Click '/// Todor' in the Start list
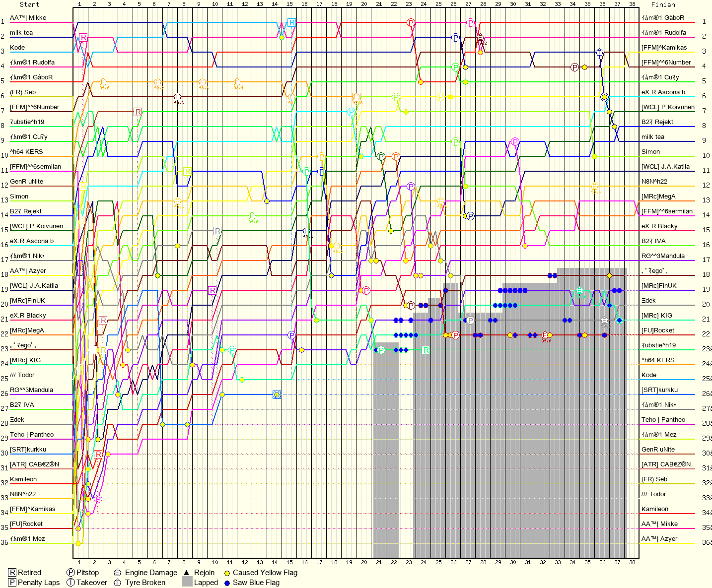 click(22, 375)
